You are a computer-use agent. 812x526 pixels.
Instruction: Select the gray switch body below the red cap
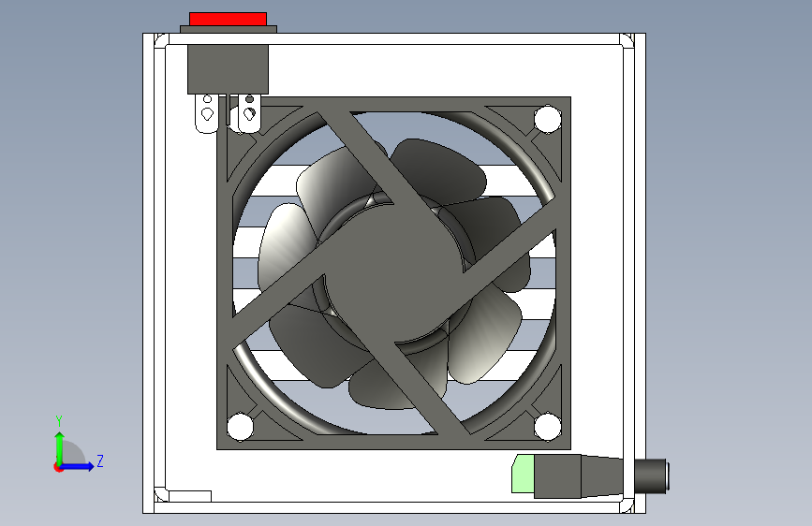coord(228,69)
